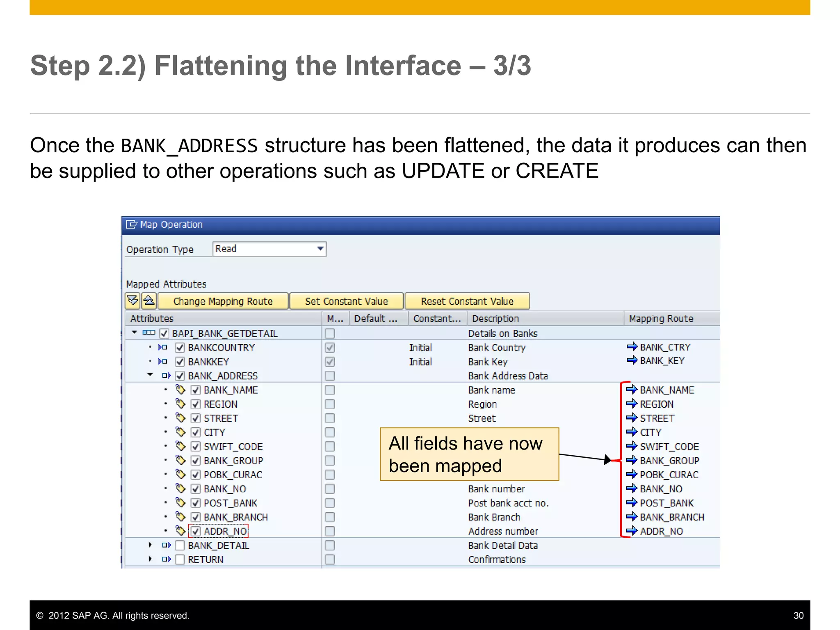
Task: Click the Default ... column header
Action: click(379, 318)
